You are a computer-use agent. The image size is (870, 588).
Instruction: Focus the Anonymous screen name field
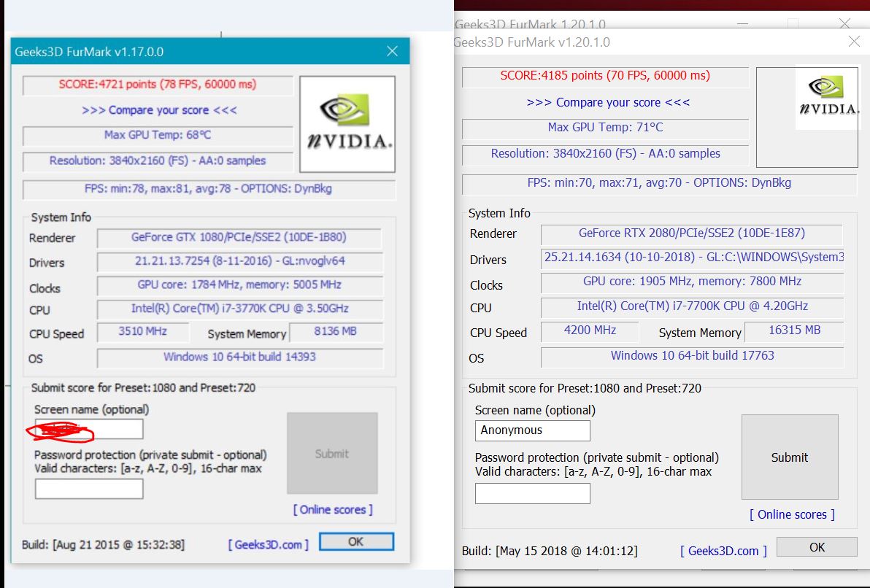[532, 430]
